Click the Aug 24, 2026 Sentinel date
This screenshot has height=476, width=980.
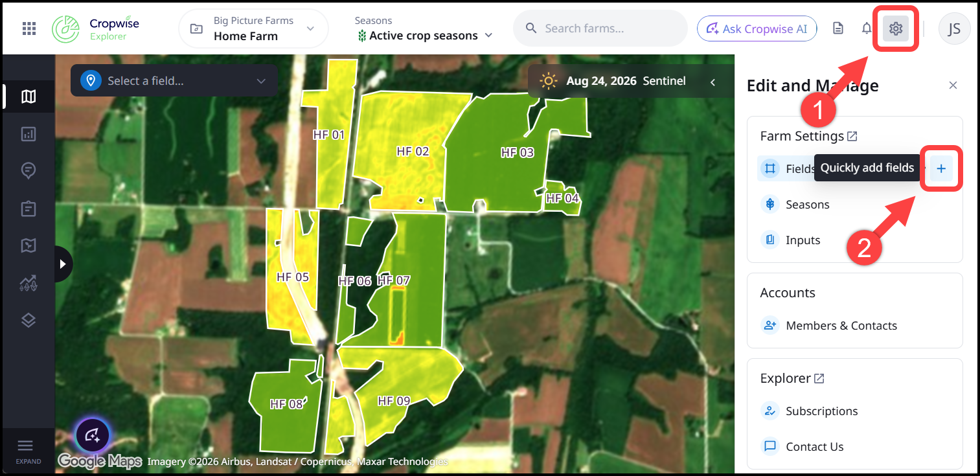(626, 82)
